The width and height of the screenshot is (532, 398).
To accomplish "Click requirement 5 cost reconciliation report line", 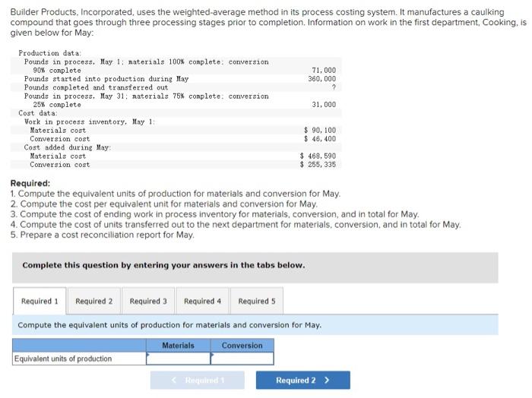I will pos(102,235).
